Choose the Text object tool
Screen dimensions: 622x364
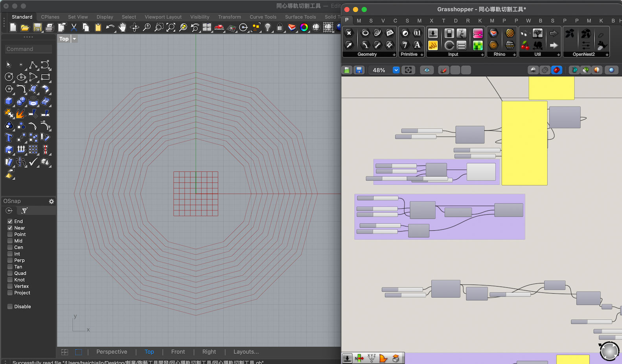tap(9, 138)
